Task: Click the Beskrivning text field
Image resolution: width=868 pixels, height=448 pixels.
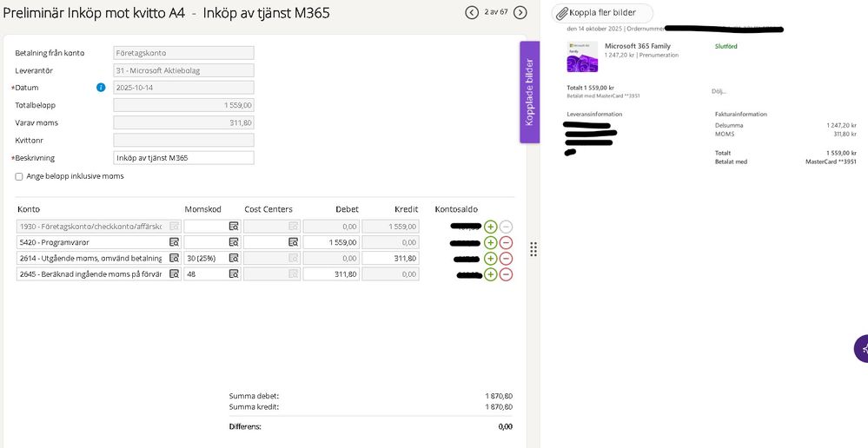Action: (x=183, y=157)
